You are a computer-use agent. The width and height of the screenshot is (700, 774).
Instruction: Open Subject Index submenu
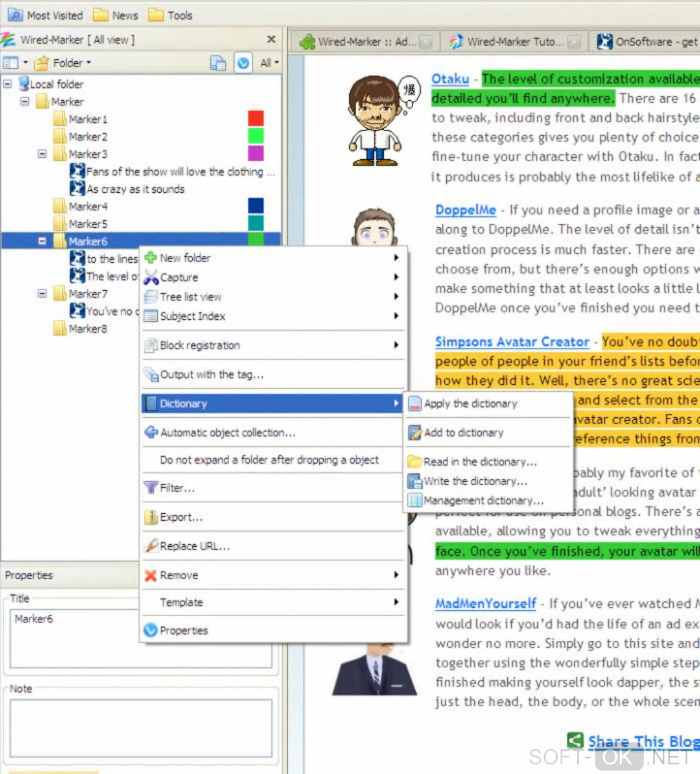pos(273,316)
